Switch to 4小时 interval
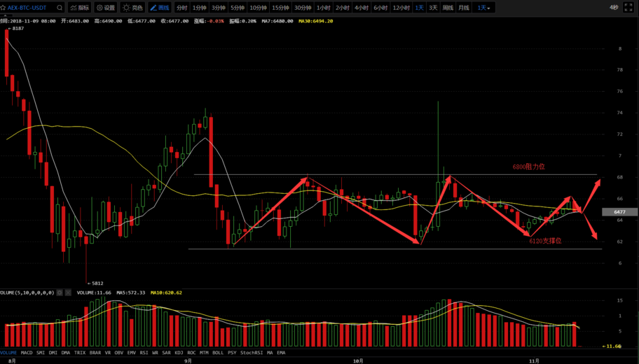639x364 pixels. (x=362, y=7)
